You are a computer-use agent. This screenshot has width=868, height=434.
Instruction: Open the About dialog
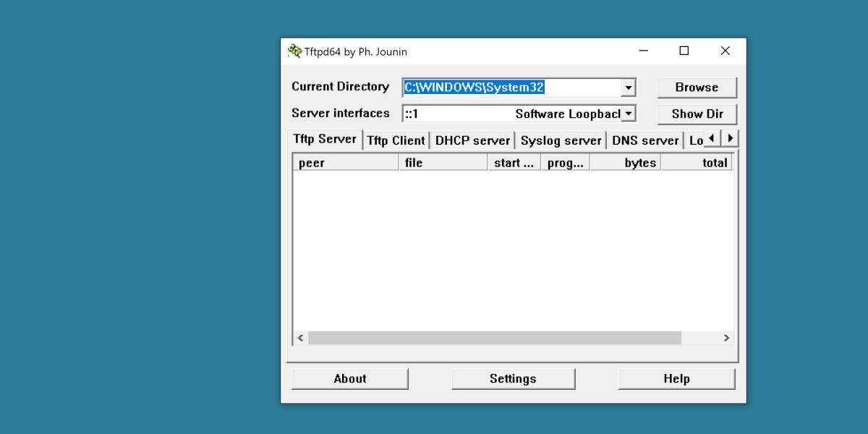coord(350,379)
